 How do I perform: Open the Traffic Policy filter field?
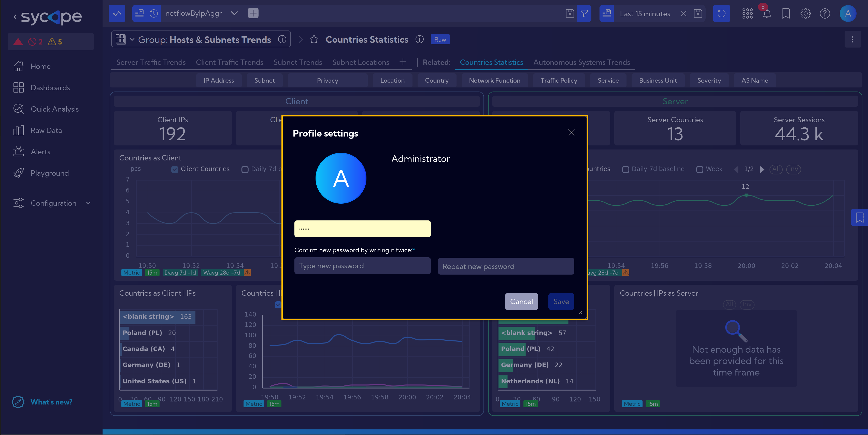(x=559, y=81)
